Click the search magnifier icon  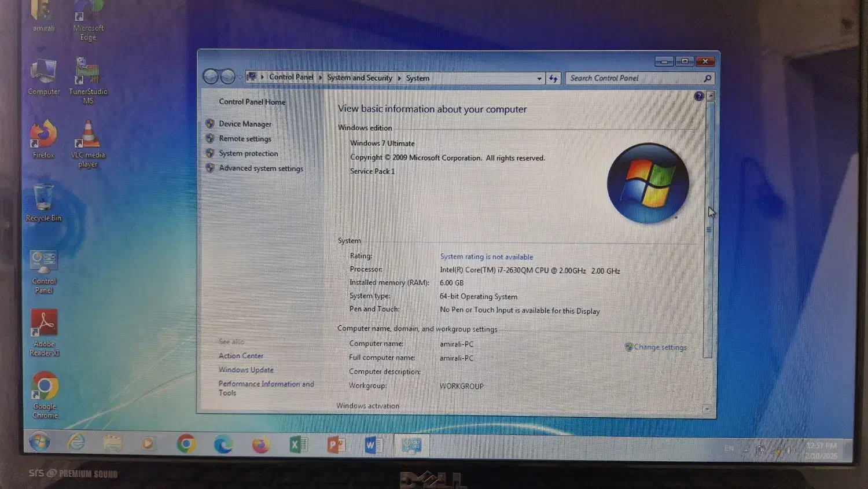[x=707, y=78]
